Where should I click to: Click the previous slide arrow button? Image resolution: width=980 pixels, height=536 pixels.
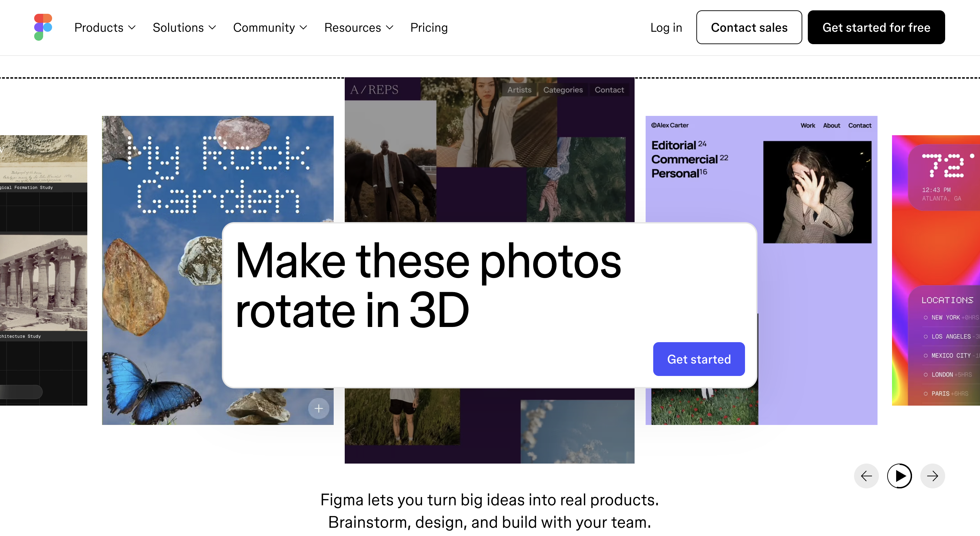tap(866, 476)
